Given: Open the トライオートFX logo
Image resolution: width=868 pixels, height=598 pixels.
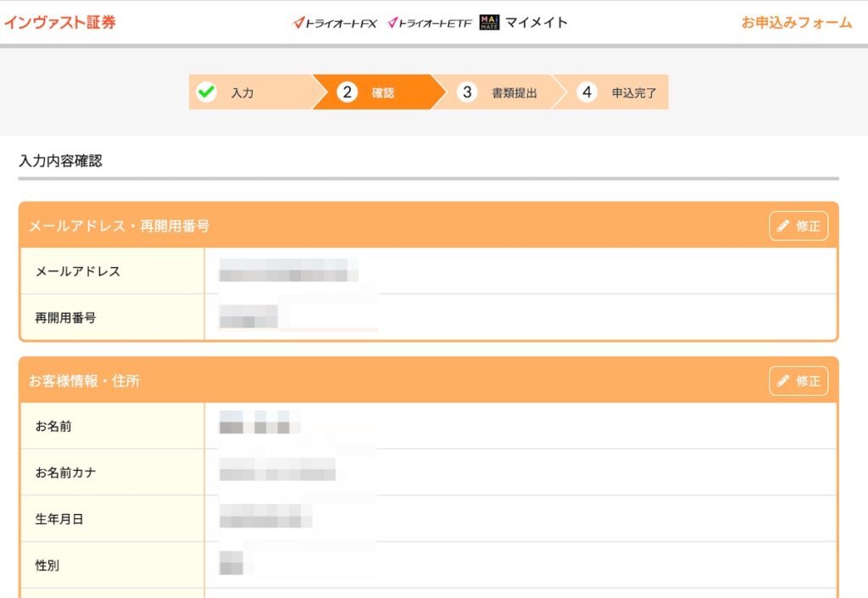Looking at the screenshot, I should pyautogui.click(x=335, y=23).
